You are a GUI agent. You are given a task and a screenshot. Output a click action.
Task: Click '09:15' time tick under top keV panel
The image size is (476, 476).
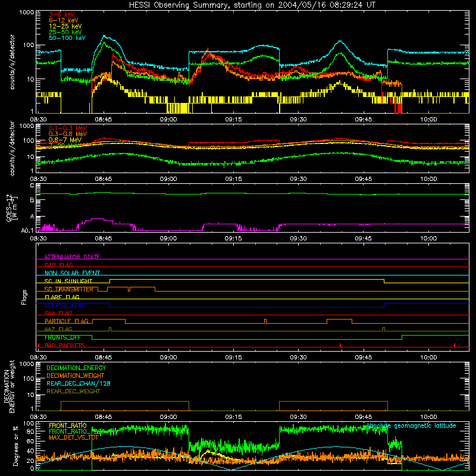[233, 120]
